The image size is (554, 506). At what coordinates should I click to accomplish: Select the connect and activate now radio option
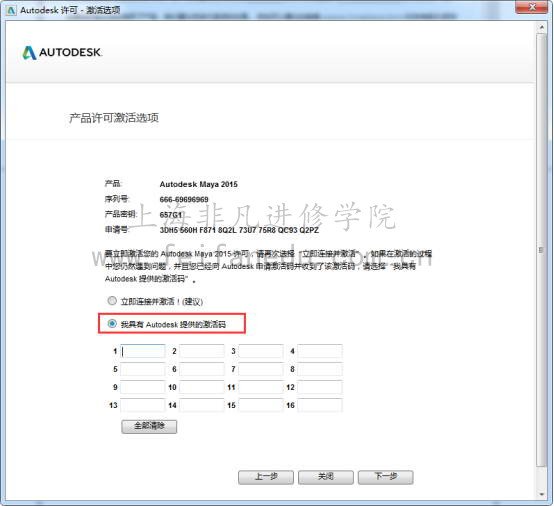112,301
